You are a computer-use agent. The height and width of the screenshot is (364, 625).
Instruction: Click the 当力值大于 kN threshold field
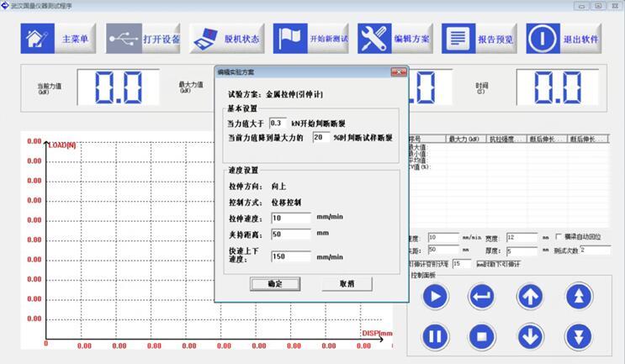pos(278,123)
